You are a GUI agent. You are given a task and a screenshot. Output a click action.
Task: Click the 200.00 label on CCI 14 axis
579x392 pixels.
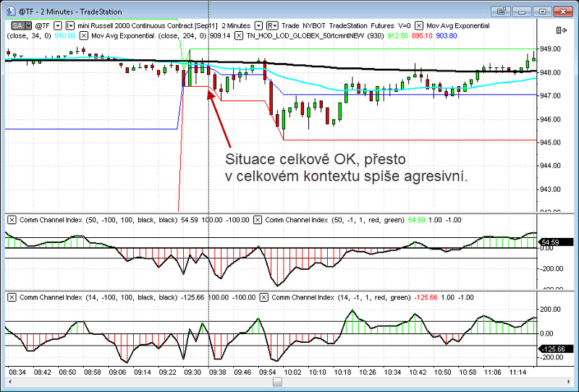(550, 310)
